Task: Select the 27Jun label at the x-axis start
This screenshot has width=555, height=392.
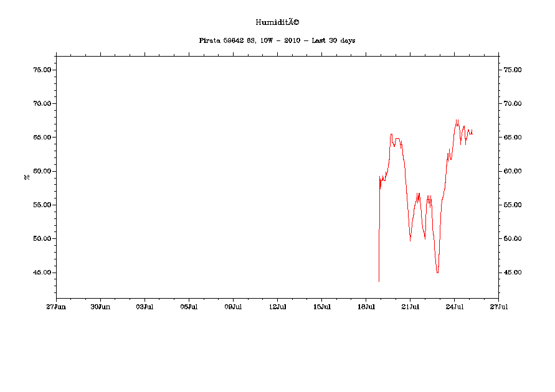Action: pos(56,307)
